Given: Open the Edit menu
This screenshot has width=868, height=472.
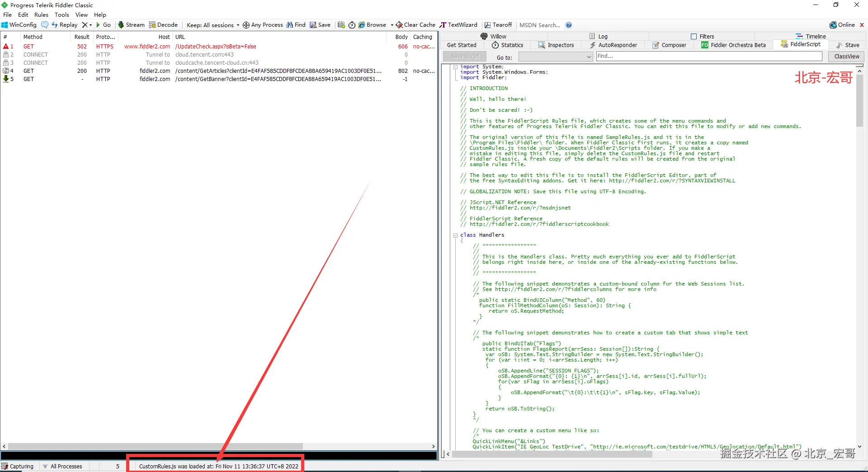Looking at the screenshot, I should 23,14.
